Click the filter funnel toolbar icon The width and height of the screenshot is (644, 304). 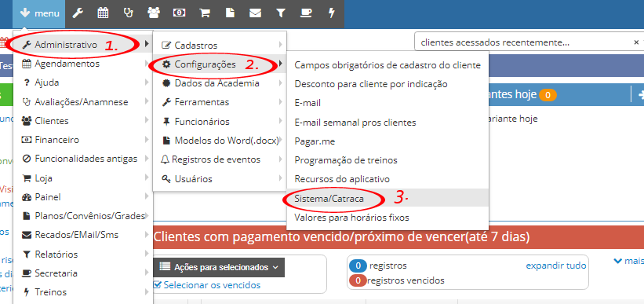(281, 13)
